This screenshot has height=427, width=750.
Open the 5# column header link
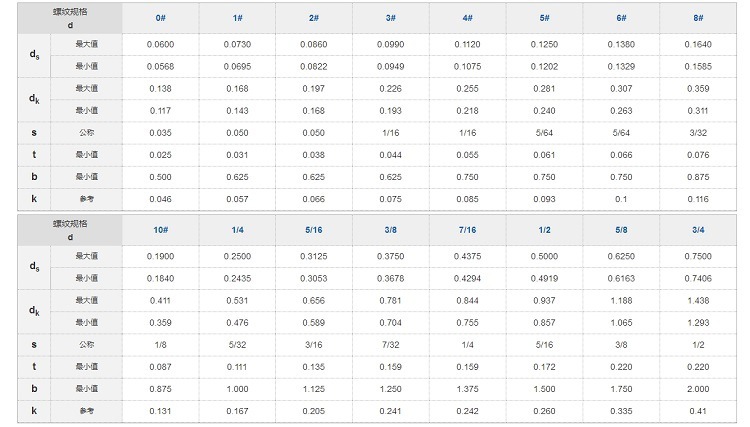click(544, 18)
